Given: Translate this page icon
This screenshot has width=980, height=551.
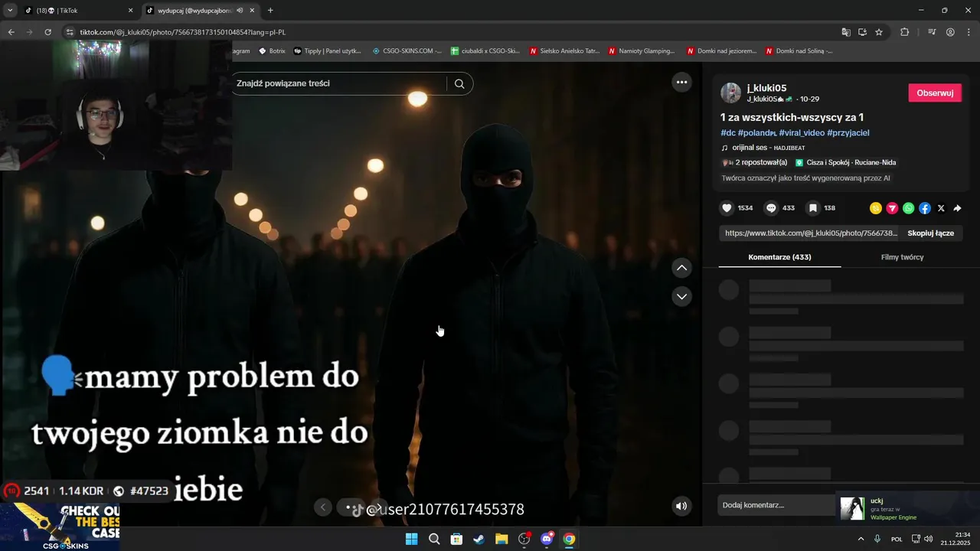Looking at the screenshot, I should 846,32.
